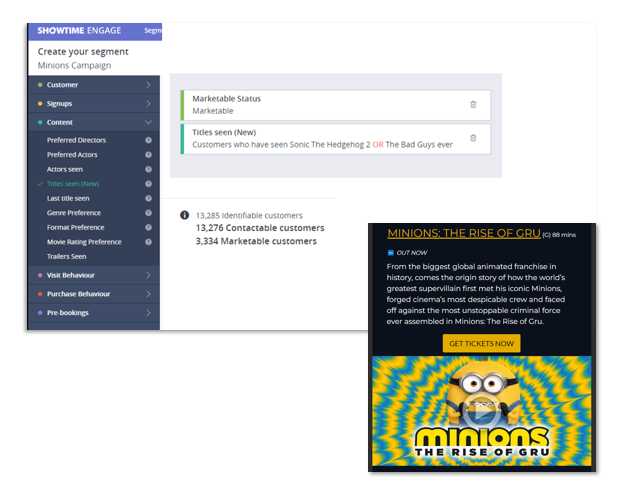631x483 pixels.
Task: Click '3,334 Marketable customers' text
Action: 256,242
